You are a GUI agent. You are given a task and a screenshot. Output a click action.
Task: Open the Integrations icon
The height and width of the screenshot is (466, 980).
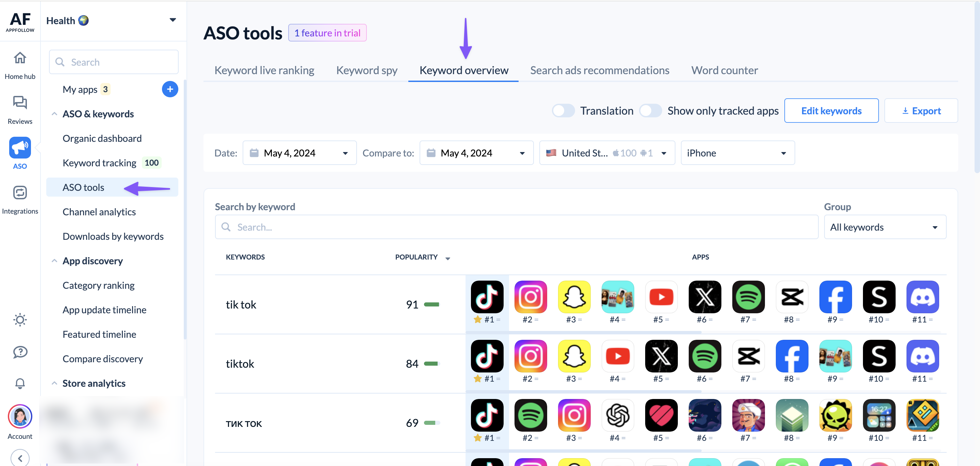(20, 193)
